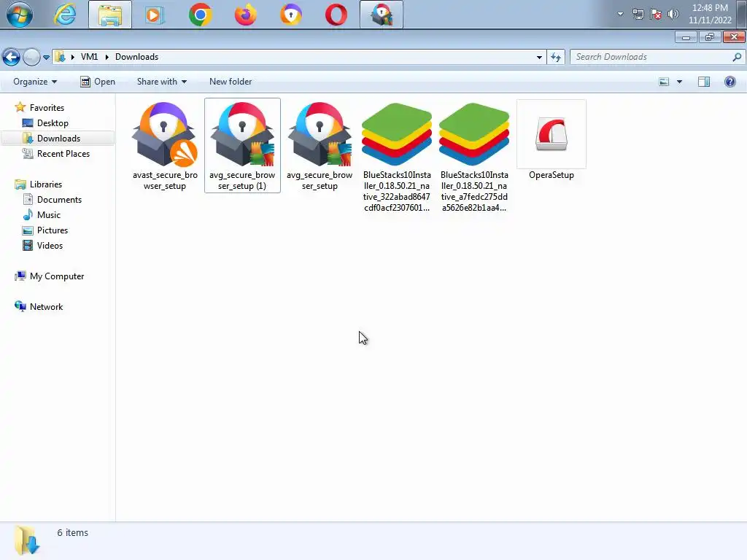
Task: Click Downloads in the address path
Action: (x=136, y=57)
